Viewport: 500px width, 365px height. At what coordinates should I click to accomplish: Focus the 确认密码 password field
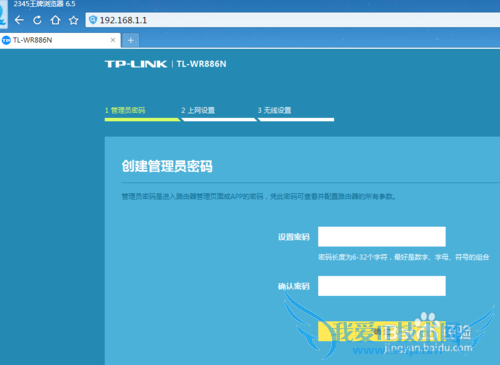click(382, 286)
